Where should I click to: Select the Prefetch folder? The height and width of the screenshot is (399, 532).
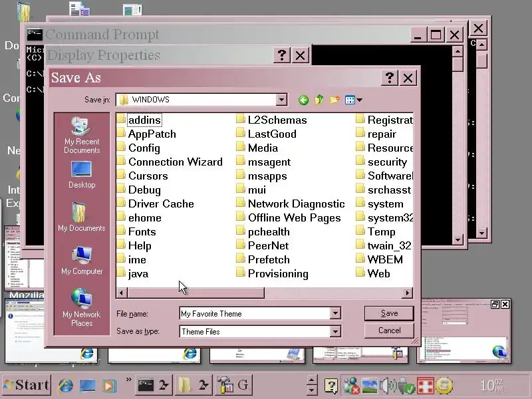point(263,259)
